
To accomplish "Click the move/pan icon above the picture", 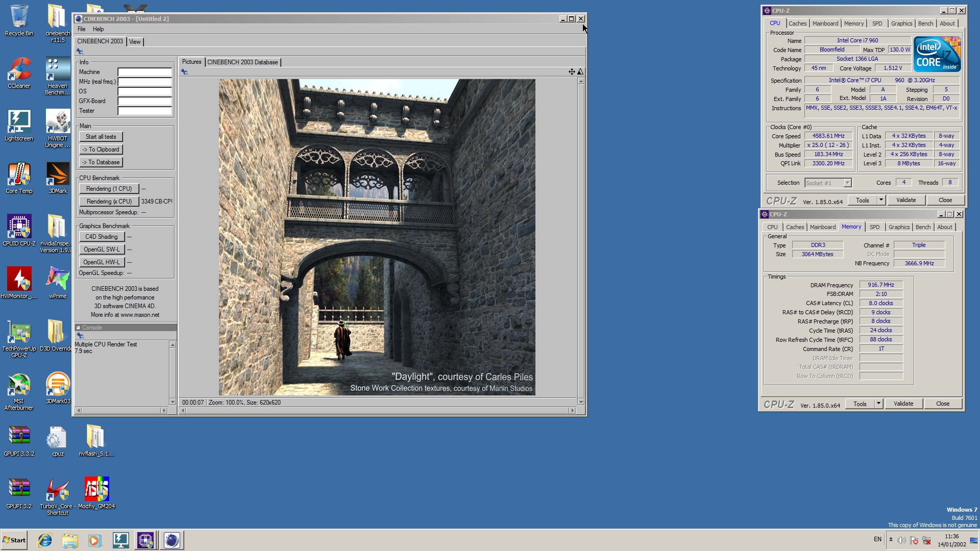I will (572, 72).
